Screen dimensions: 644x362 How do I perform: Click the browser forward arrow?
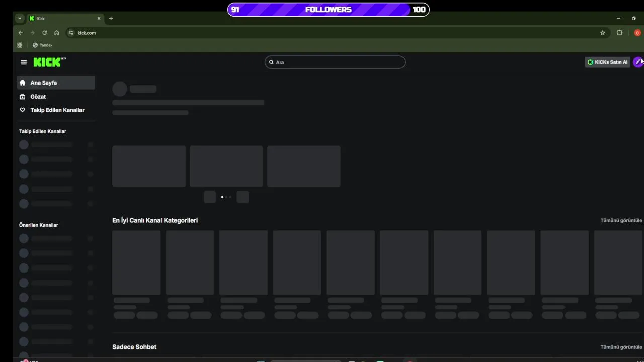32,33
